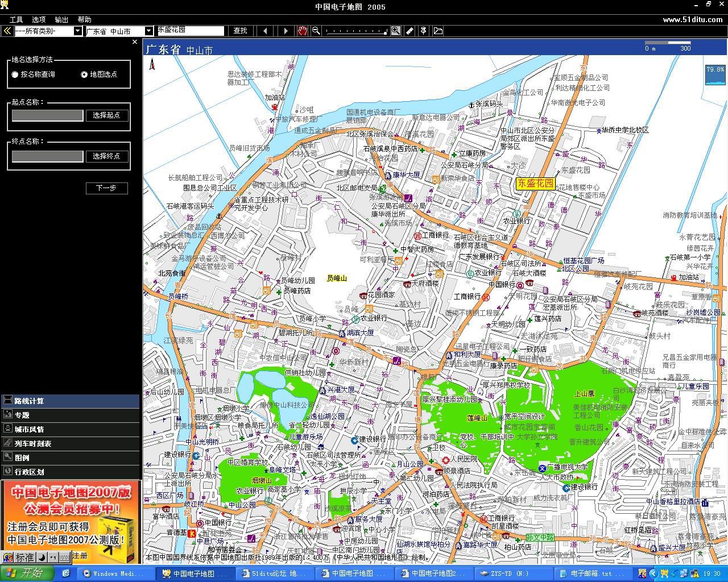Go to next map view arrow
728x582 pixels.
pyautogui.click(x=286, y=31)
